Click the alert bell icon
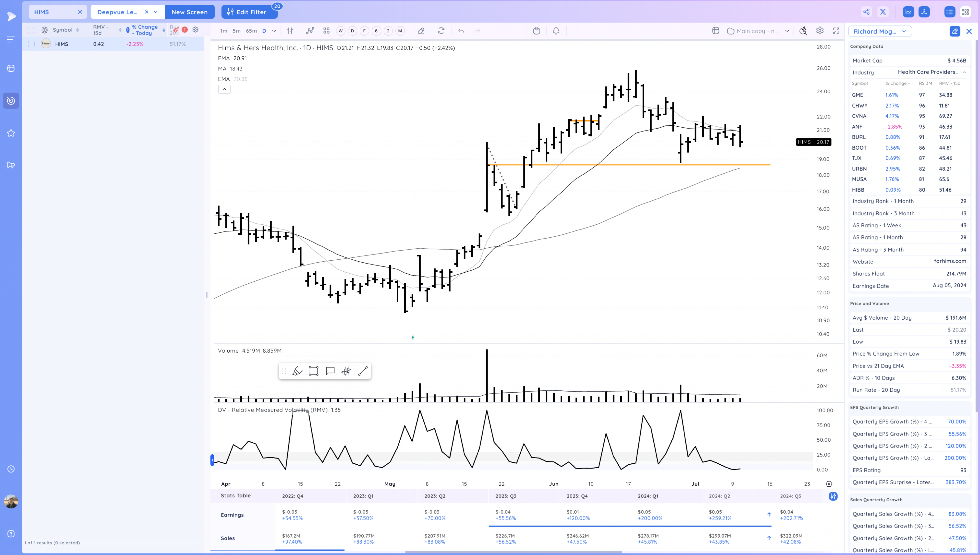 556,31
